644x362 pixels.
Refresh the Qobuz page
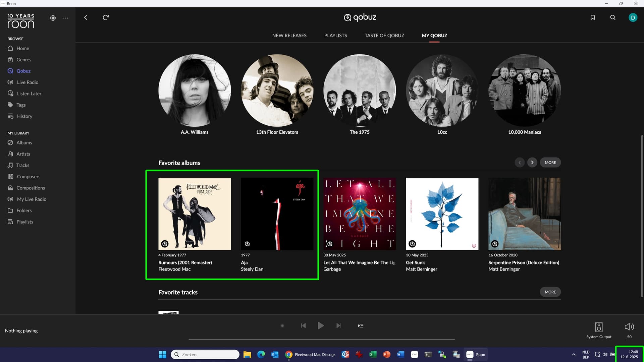point(106,17)
